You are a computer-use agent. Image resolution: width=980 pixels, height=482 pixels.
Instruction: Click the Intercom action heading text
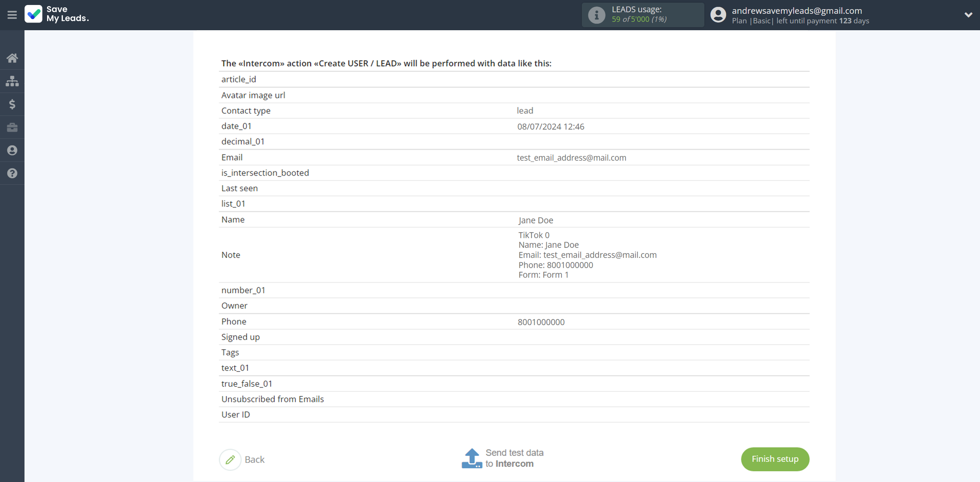click(386, 64)
